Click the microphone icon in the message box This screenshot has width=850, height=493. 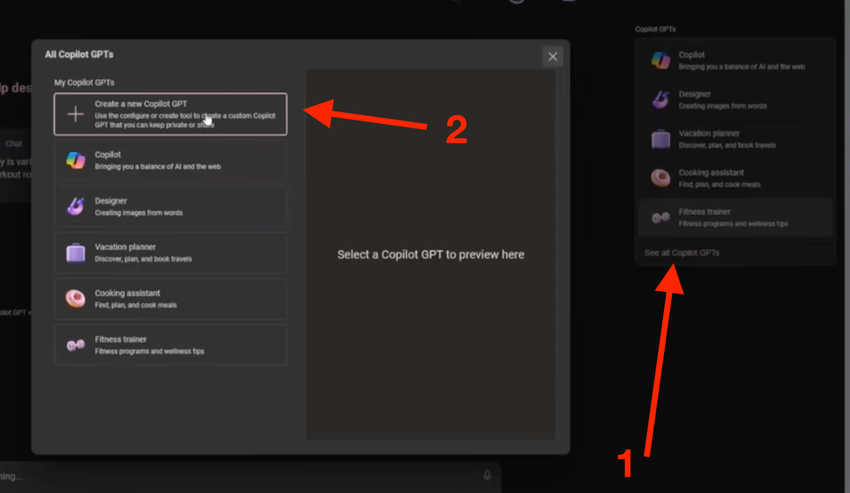click(x=487, y=477)
